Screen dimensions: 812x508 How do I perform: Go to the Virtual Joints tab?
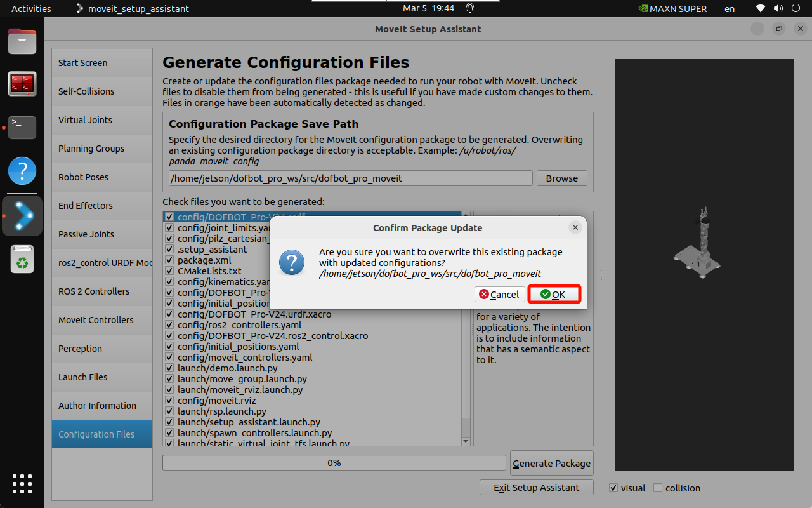pyautogui.click(x=102, y=120)
